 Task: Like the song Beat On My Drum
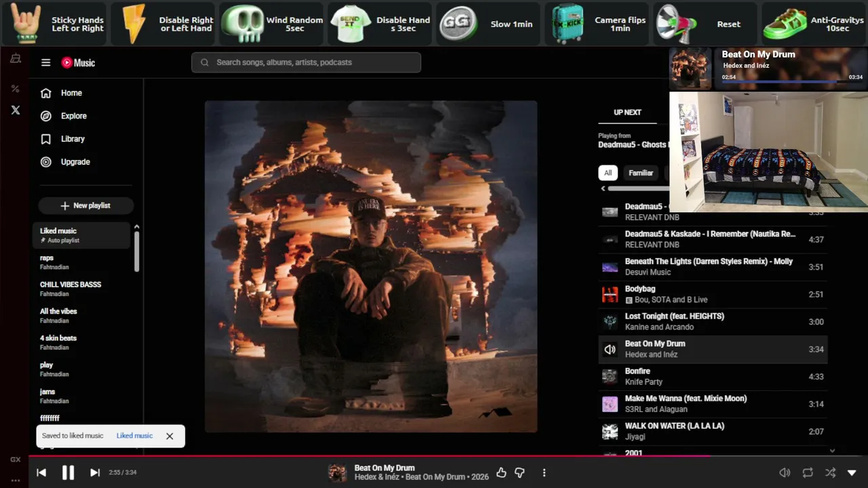click(501, 472)
